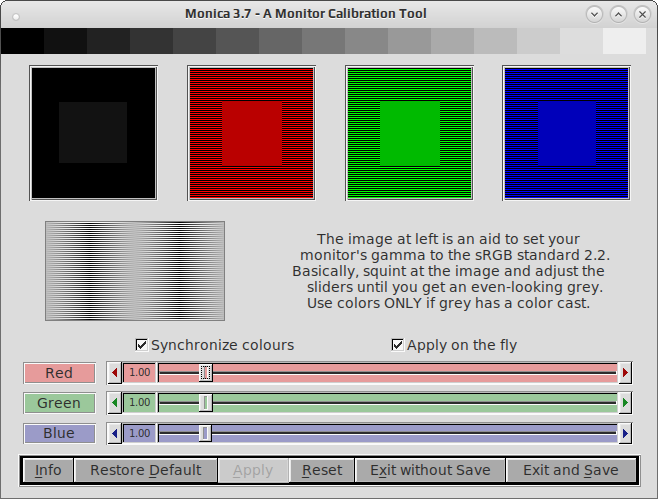This screenshot has height=499, width=658.
Task: Click the red slider's left decrease arrow
Action: coord(114,373)
